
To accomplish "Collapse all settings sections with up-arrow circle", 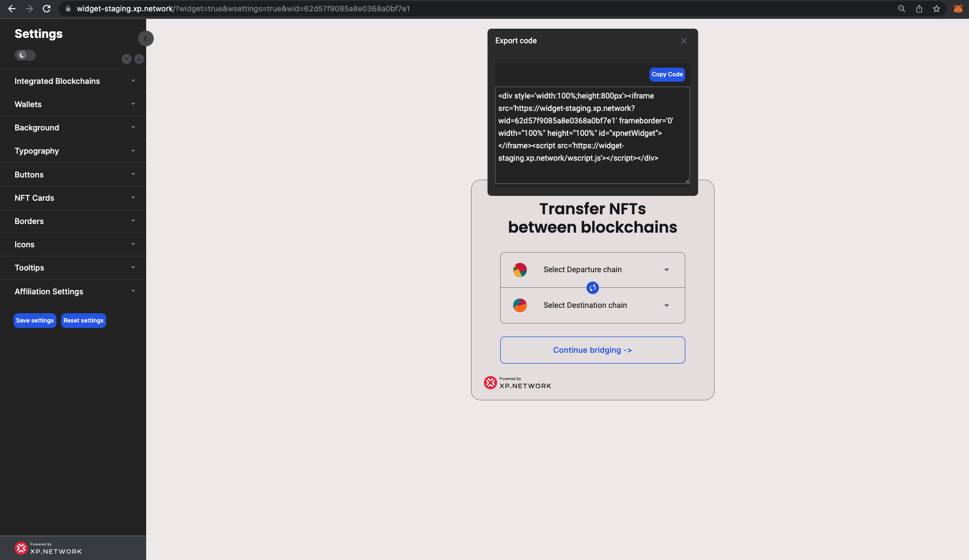I will coord(139,59).
